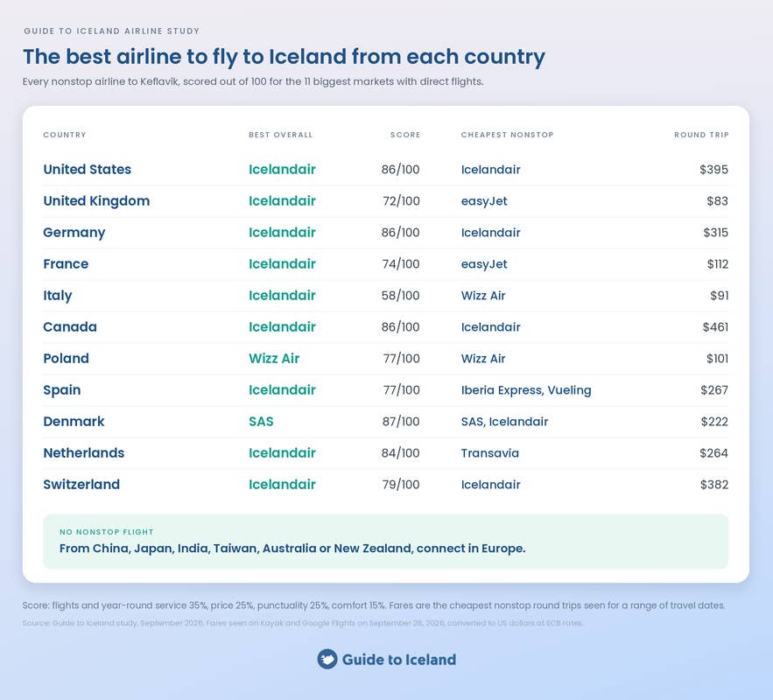Click Icelandair best overall in United States row
Image resolution: width=773 pixels, height=700 pixels.
[x=282, y=170]
